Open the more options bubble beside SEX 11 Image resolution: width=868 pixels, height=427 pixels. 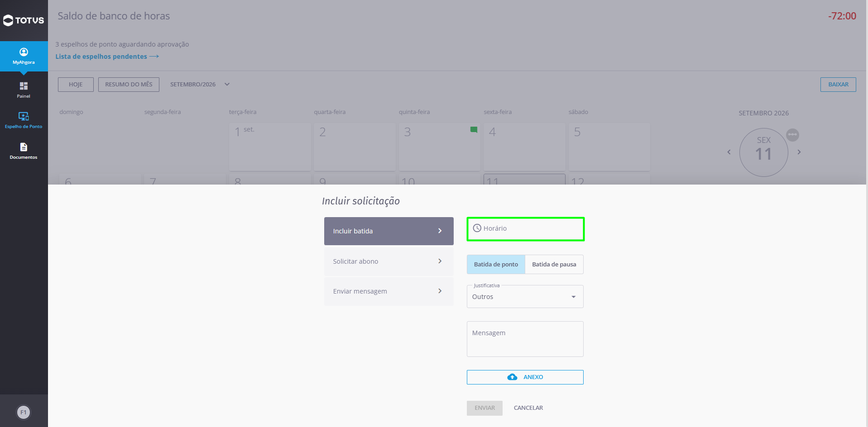[792, 135]
